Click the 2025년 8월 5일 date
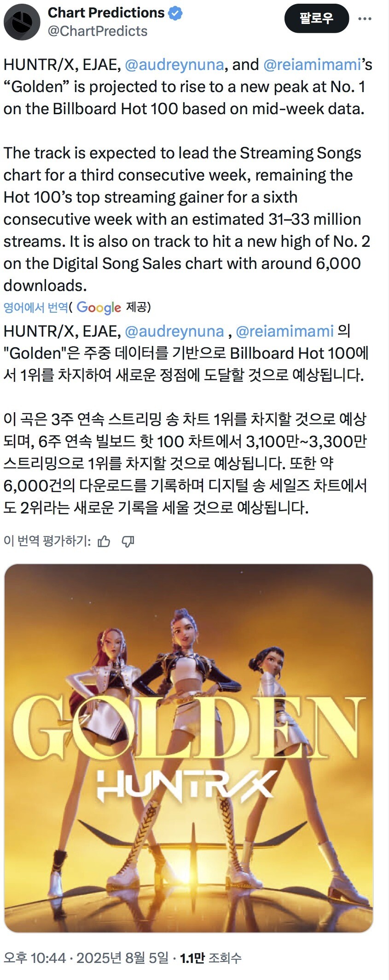 122,958
